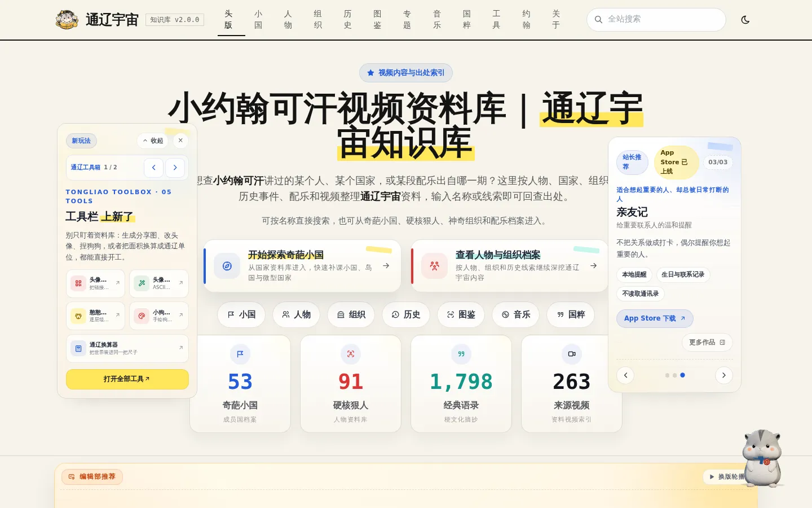The height and width of the screenshot is (508, 812).
Task: Select the 小国 flag chip
Action: pyautogui.click(x=241, y=314)
